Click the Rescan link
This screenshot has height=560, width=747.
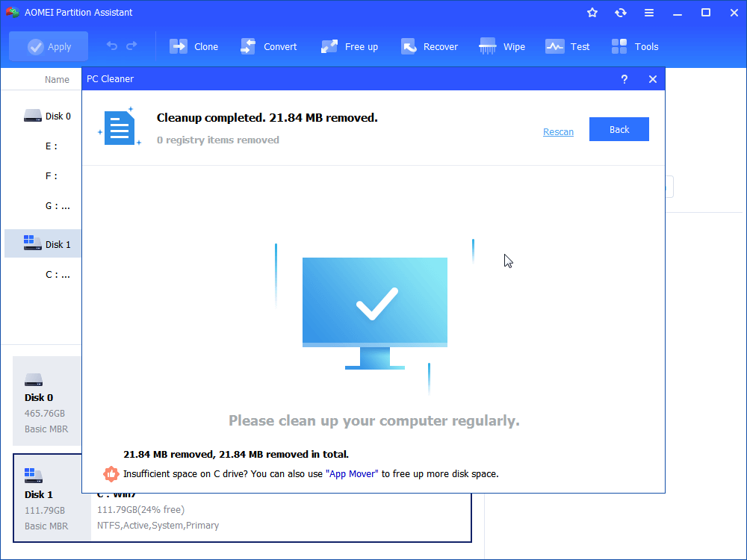558,131
